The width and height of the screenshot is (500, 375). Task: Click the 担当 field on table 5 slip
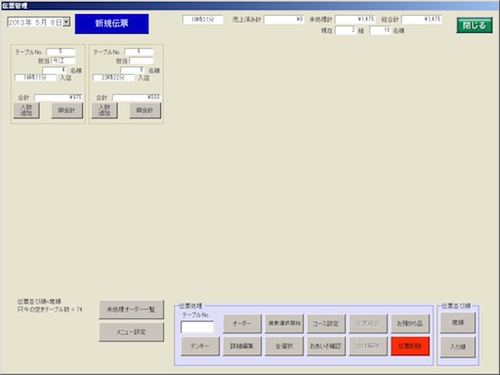click(x=63, y=61)
